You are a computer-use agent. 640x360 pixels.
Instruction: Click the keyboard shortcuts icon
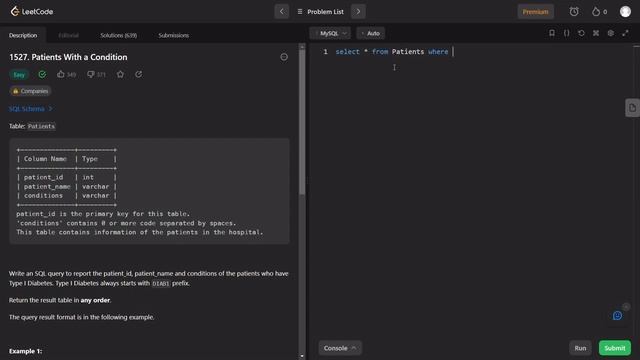596,33
